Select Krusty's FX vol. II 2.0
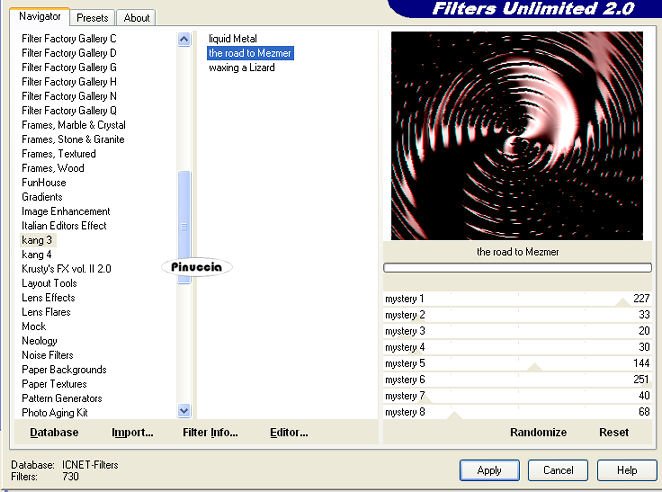This screenshot has height=492, width=662. coord(66,269)
